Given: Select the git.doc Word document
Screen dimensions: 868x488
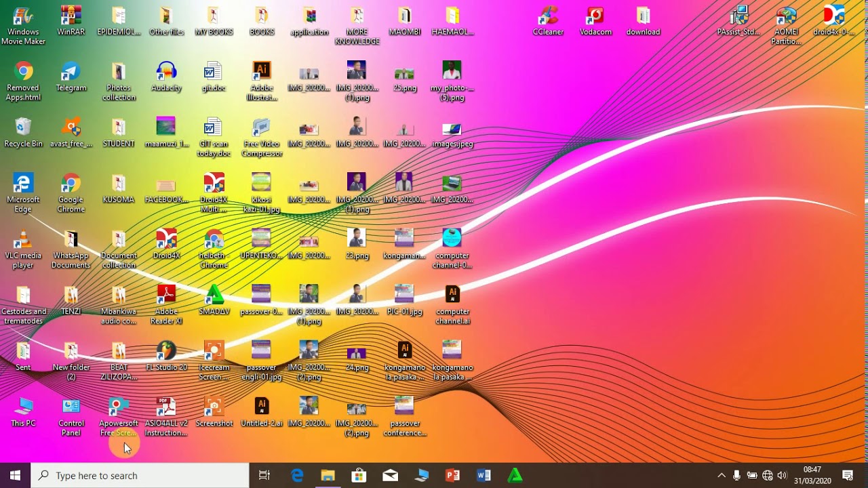Looking at the screenshot, I should [x=214, y=77].
